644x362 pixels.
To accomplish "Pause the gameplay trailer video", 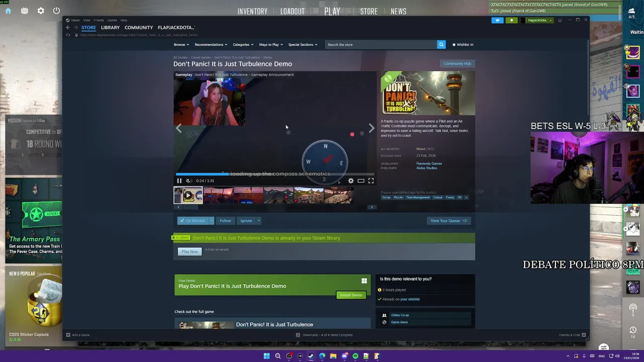I will pos(179,180).
